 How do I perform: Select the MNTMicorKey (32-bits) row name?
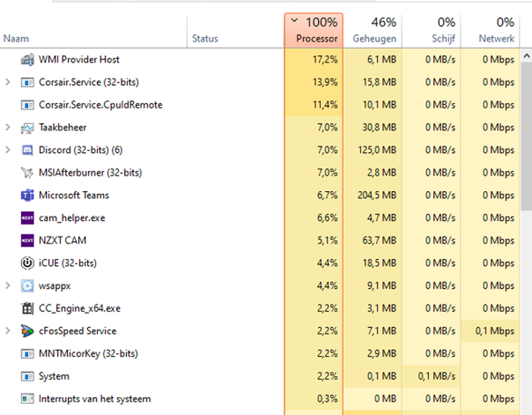[89, 354]
